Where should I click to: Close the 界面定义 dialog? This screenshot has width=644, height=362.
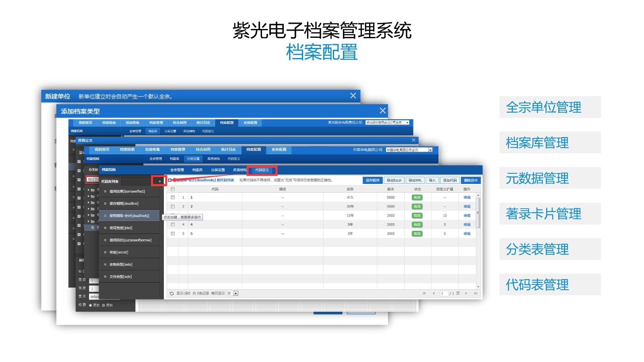pos(413,140)
